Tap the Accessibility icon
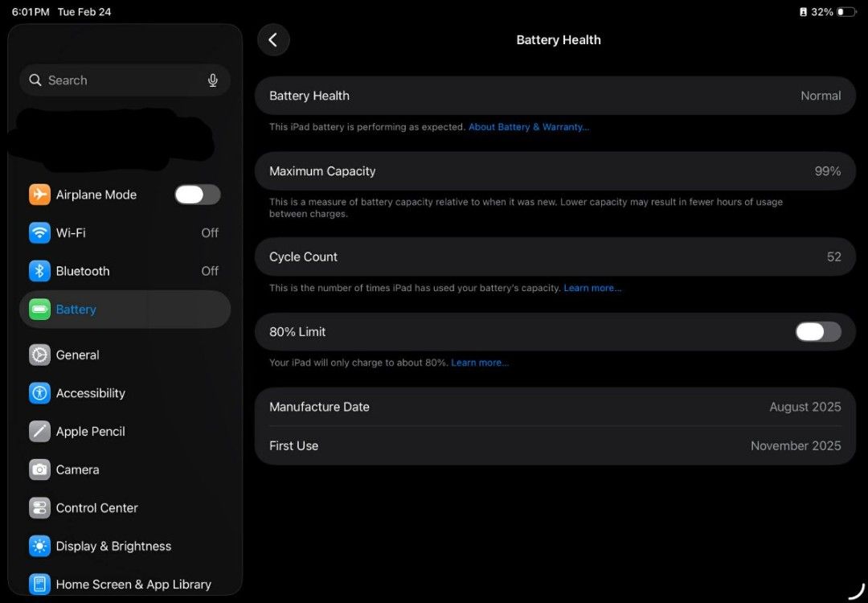Viewport: 868px width, 603px height. click(x=39, y=393)
